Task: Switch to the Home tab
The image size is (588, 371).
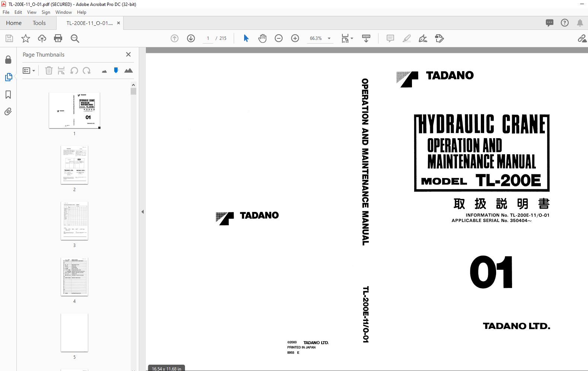Action: (x=14, y=23)
